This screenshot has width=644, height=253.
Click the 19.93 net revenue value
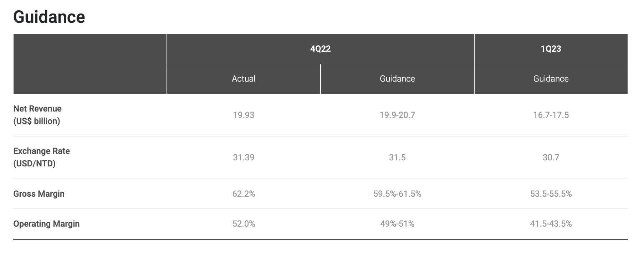tap(244, 115)
